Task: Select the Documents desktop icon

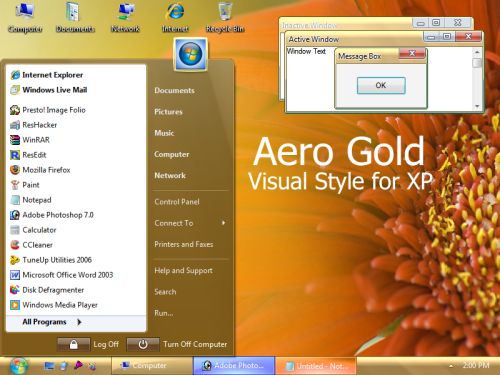Action: click(x=75, y=17)
